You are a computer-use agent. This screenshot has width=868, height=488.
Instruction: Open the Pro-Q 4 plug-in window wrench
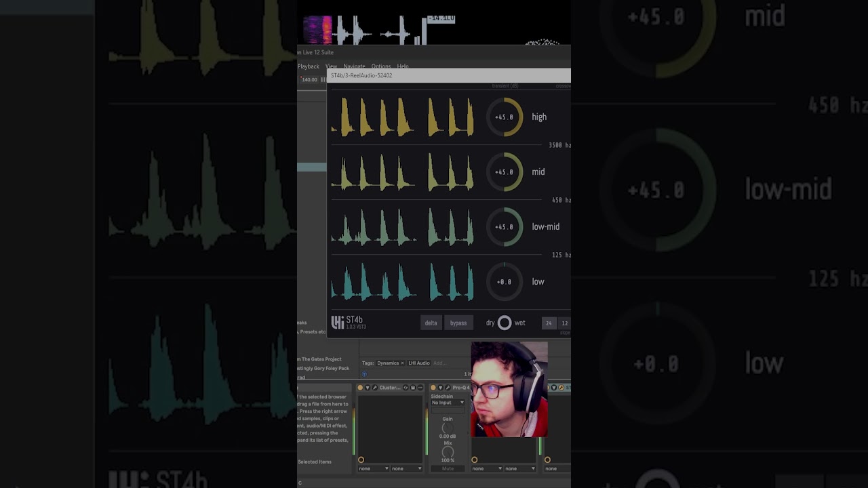point(448,388)
